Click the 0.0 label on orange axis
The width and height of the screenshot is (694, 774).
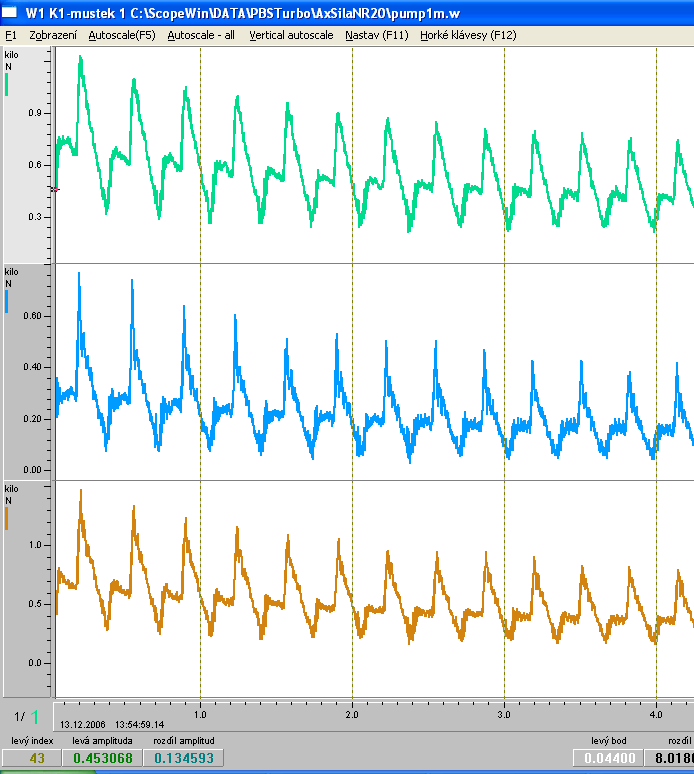(35, 662)
